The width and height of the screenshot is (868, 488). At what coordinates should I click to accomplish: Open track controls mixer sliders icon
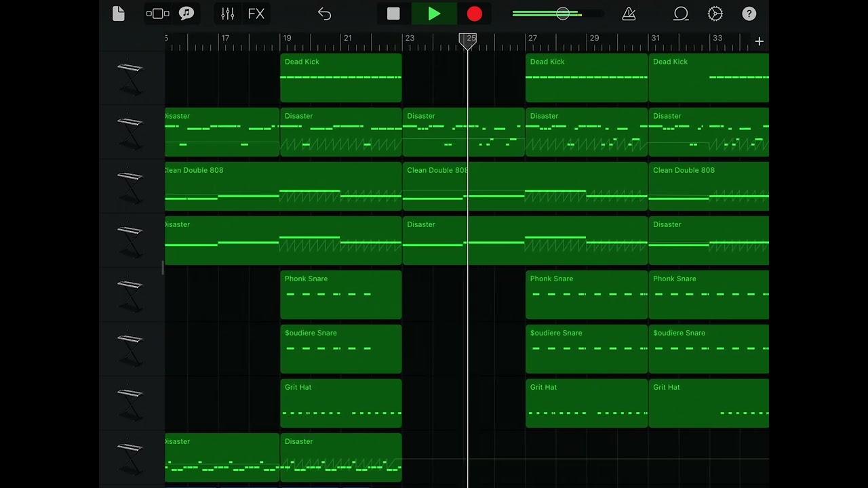click(x=228, y=14)
